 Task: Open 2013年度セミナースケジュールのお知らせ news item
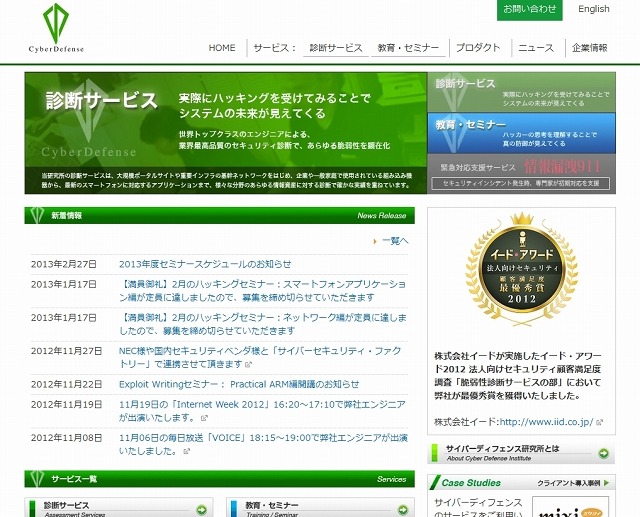205,264
